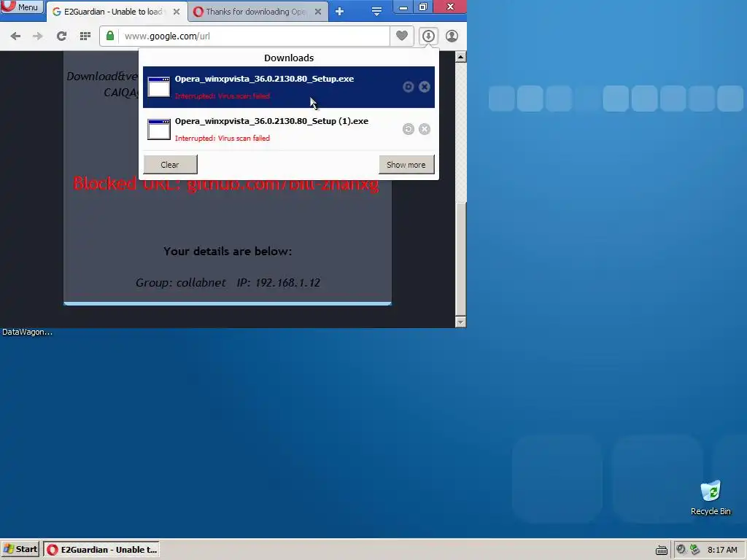Image resolution: width=747 pixels, height=560 pixels.
Task: Click 'Group: collabnet' text
Action: 181,283
